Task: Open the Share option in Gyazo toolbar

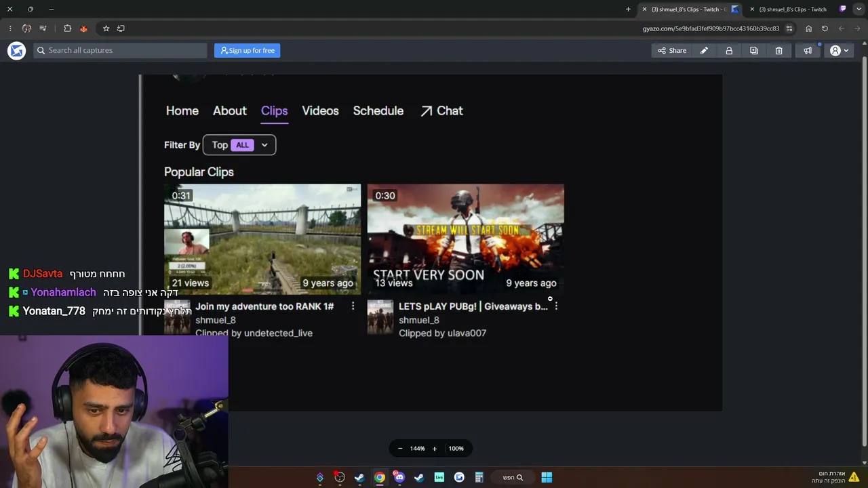Action: [672, 51]
